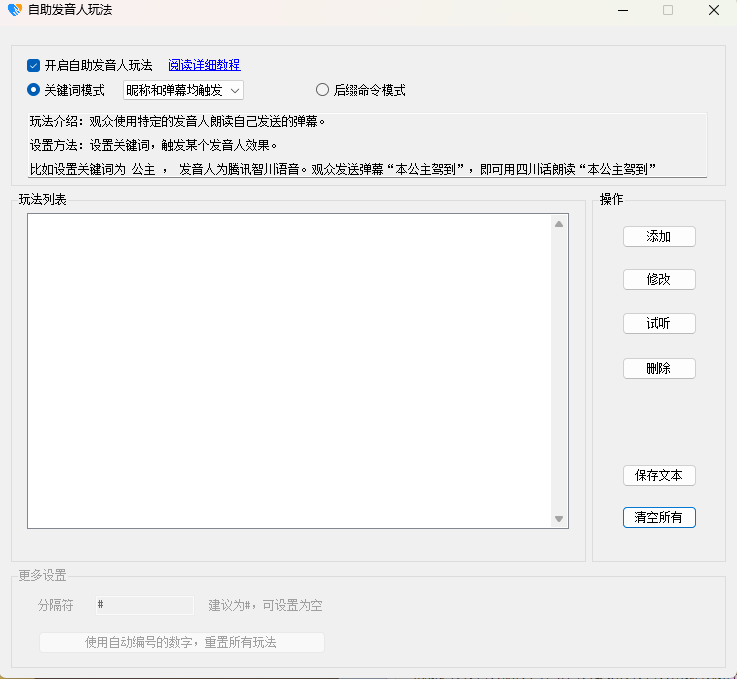737x679 pixels.
Task: Click the list scrollbar down arrow
Action: click(x=559, y=519)
